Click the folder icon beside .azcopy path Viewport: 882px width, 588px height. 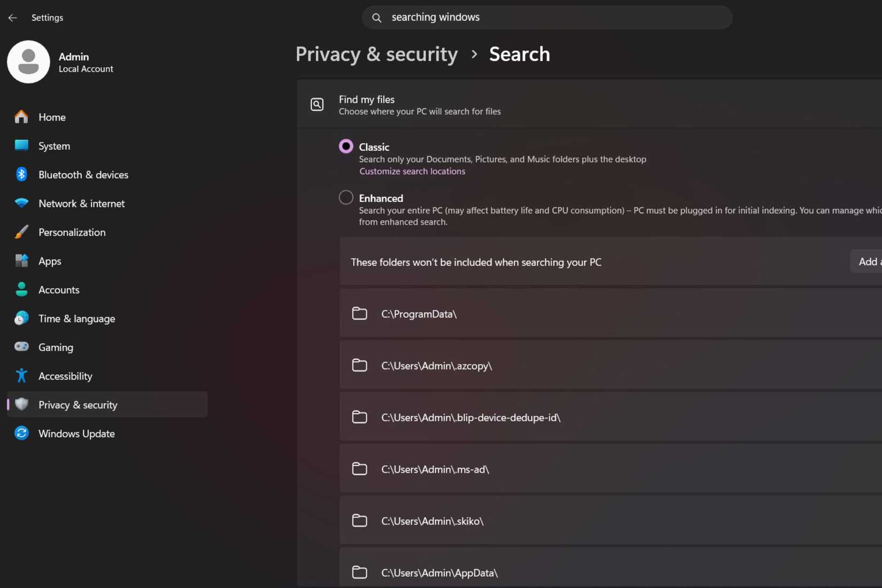pos(360,365)
